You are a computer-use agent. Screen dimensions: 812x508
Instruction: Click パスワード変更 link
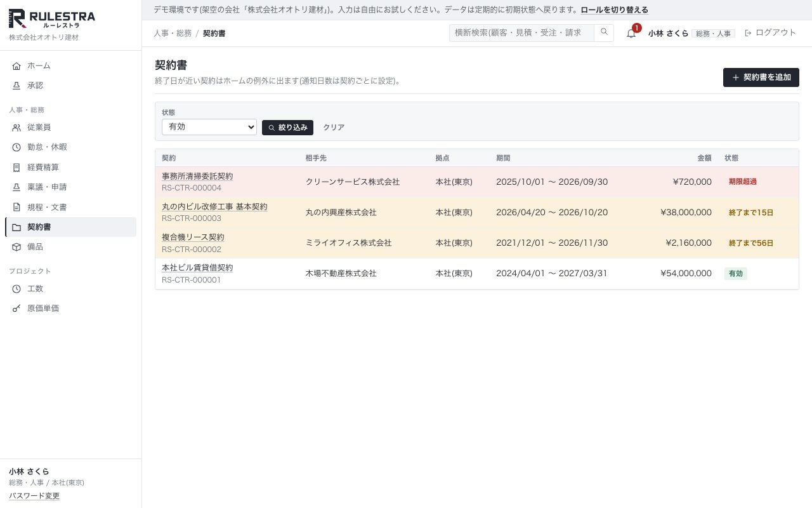tap(34, 496)
